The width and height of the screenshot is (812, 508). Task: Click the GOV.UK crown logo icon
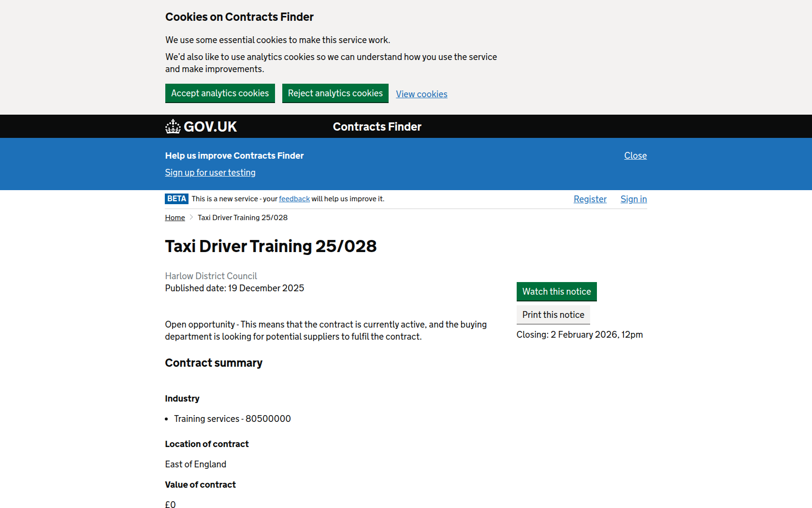point(173,127)
